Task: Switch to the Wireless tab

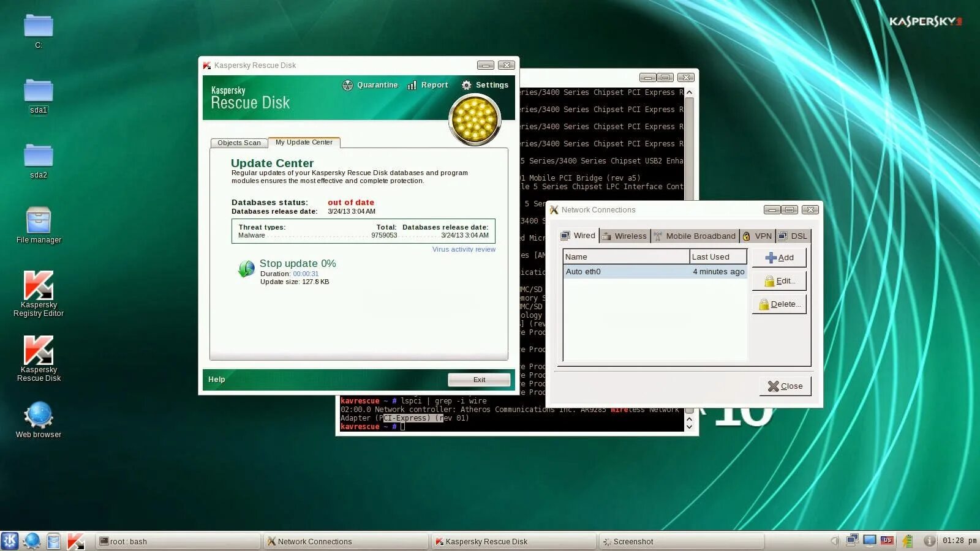Action: (x=624, y=236)
